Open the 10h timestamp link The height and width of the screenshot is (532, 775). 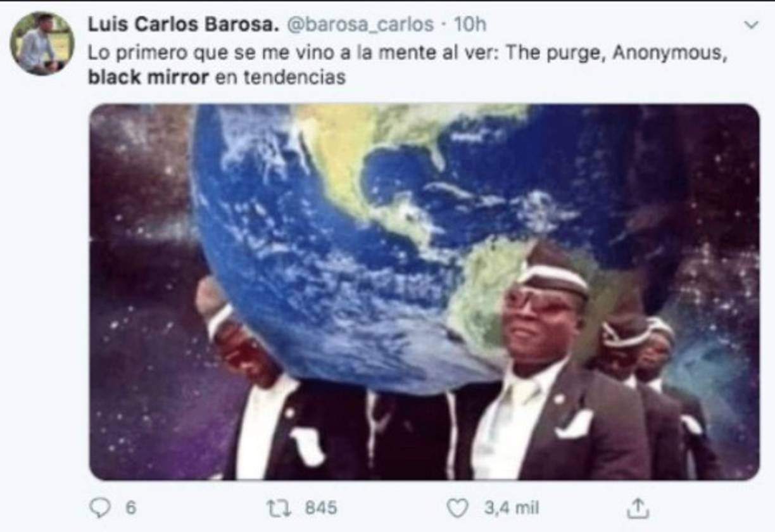(x=470, y=25)
